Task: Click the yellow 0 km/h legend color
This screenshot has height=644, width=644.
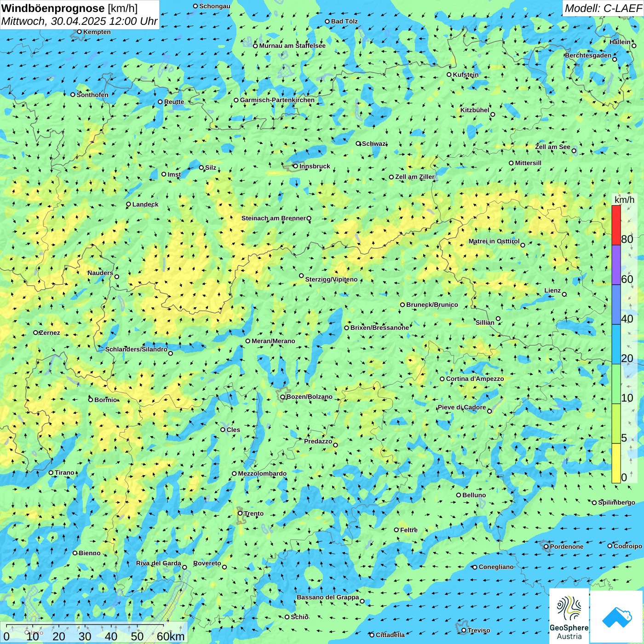Action: [x=616, y=463]
